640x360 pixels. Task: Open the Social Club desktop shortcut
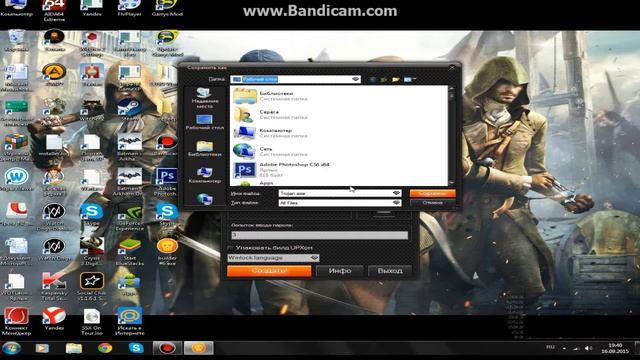91,287
